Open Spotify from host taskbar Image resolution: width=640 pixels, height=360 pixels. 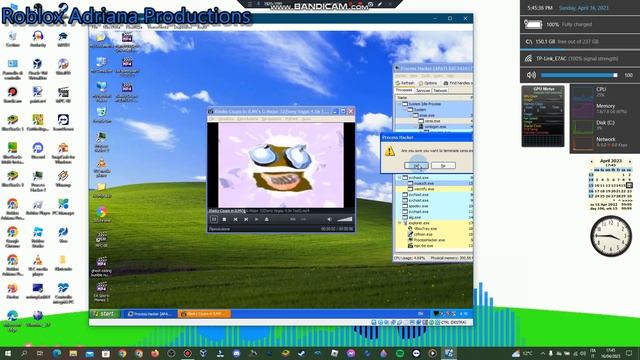(x=400, y=353)
